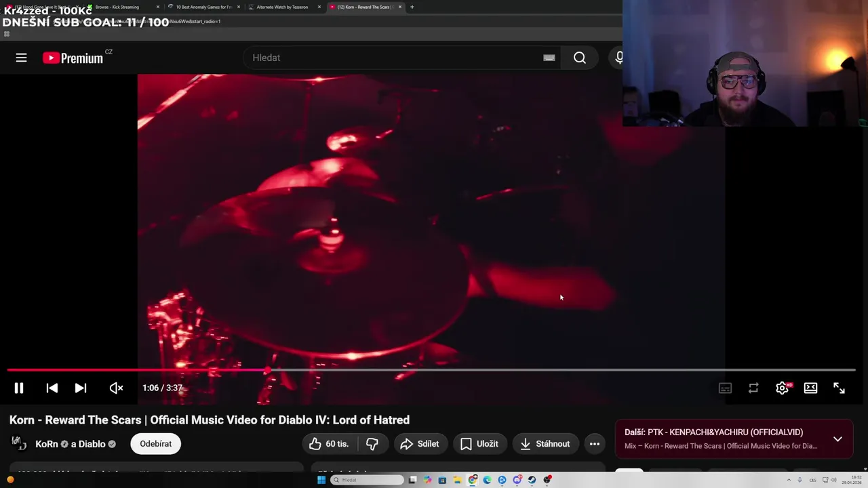Open the browser apps grid icon

click(7, 33)
